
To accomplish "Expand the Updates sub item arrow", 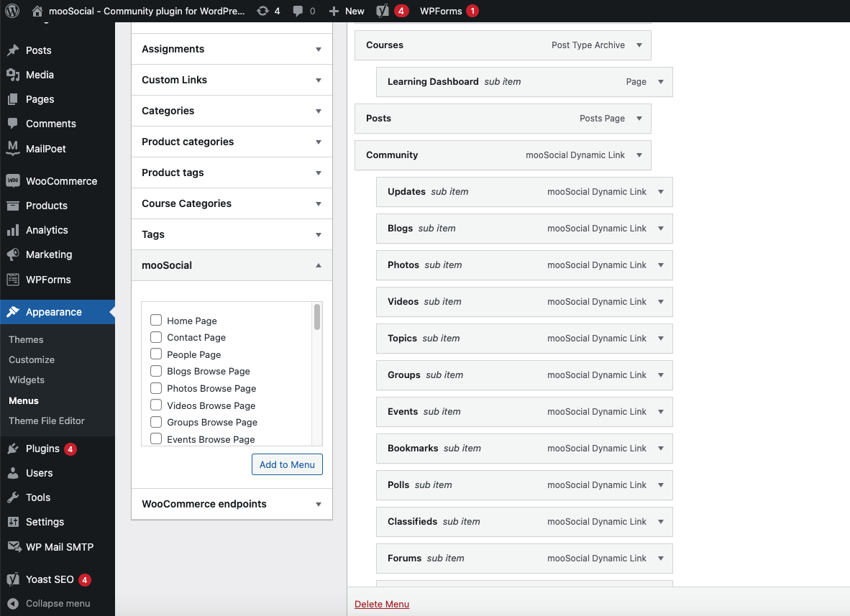I will click(x=661, y=192).
